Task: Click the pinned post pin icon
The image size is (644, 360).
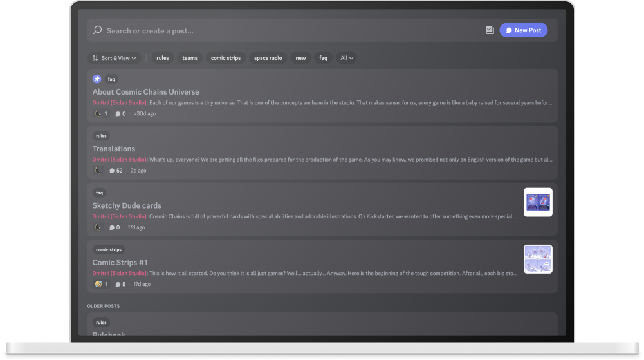Action: click(x=97, y=79)
